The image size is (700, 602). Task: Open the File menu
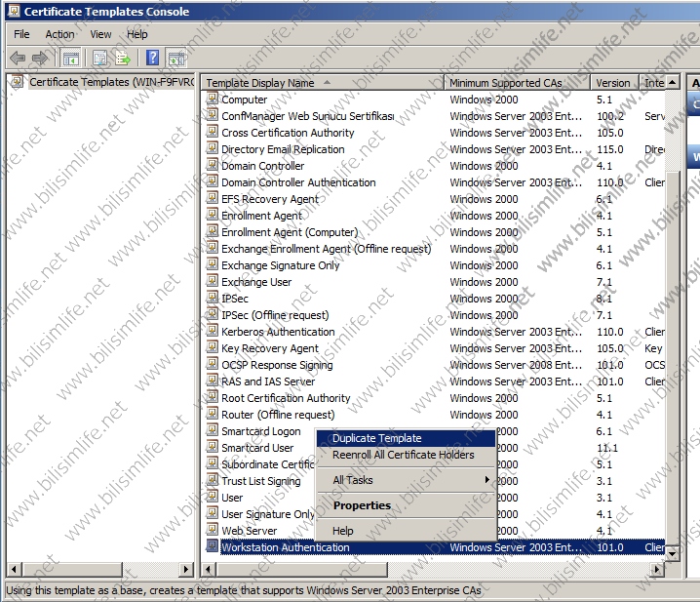[x=21, y=34]
